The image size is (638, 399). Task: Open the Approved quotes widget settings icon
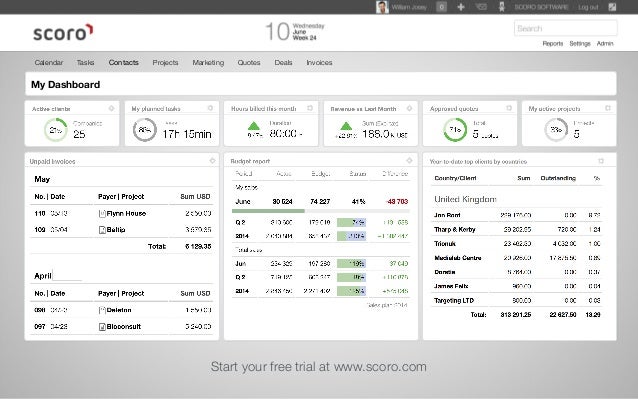point(509,108)
